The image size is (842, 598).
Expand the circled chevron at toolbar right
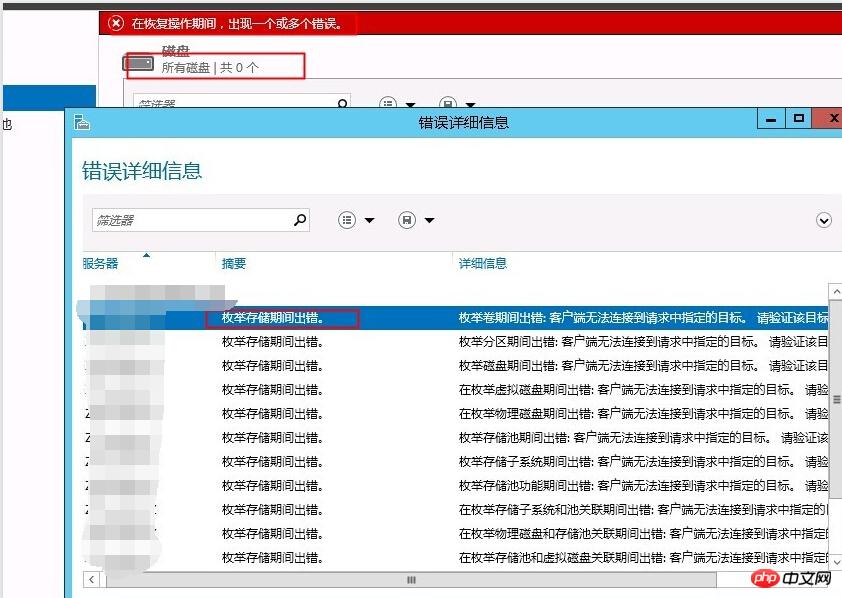824,220
